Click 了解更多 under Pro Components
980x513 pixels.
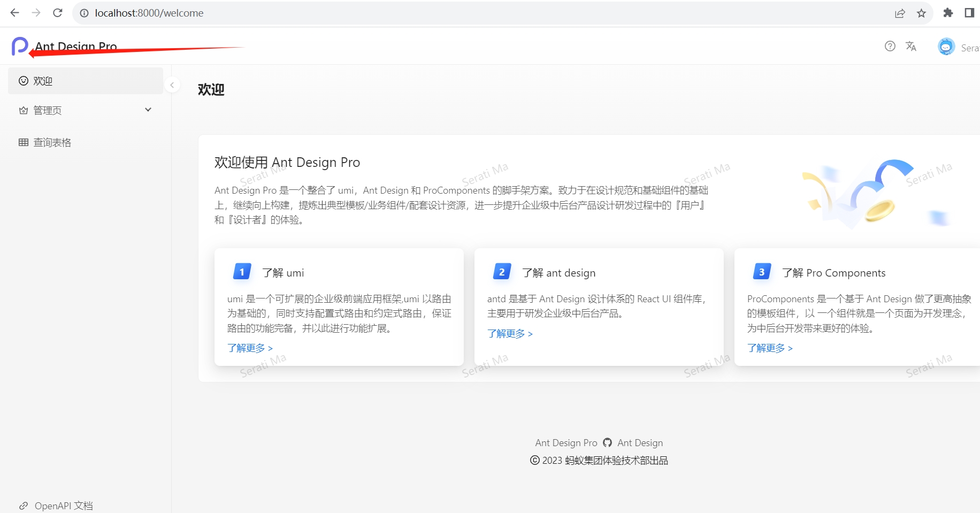click(770, 348)
